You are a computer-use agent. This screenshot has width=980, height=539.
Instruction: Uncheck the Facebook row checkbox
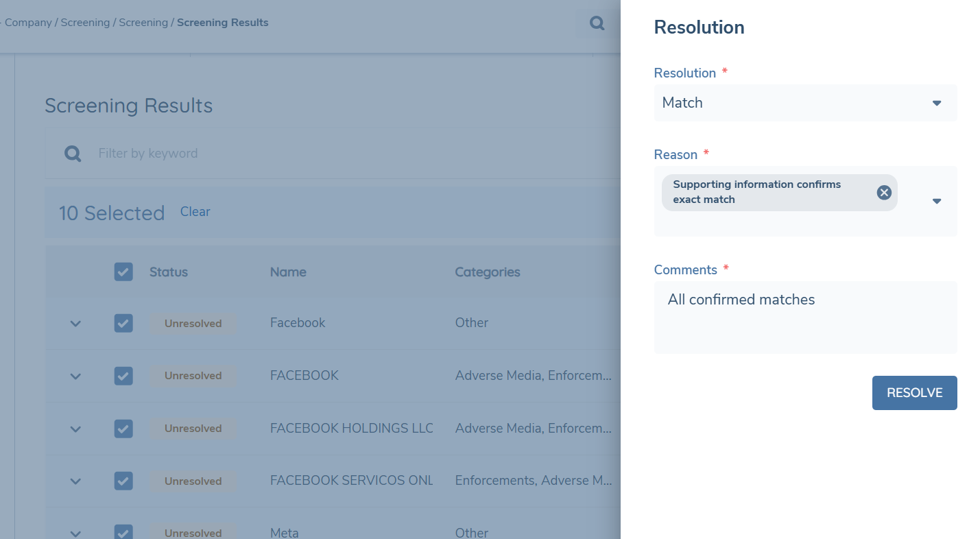click(123, 323)
